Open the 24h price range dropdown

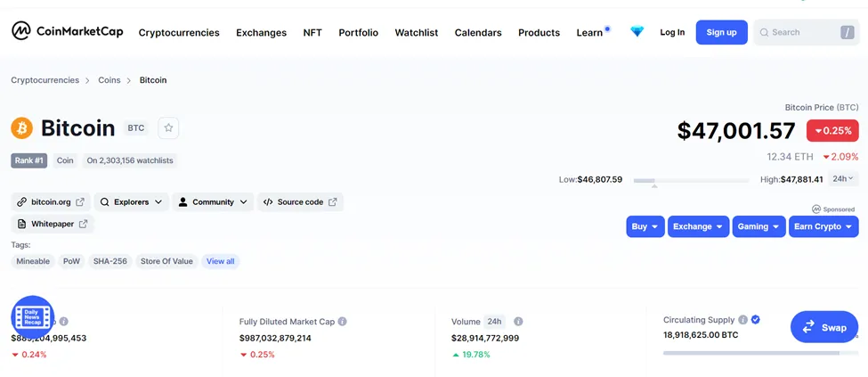(843, 178)
